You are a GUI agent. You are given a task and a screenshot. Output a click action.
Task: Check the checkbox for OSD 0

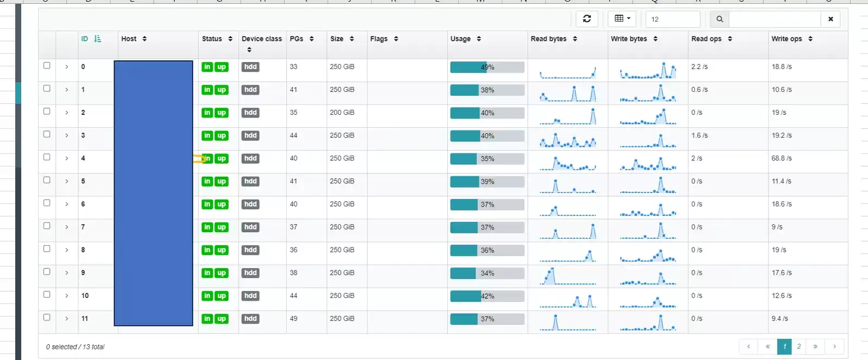coord(47,65)
